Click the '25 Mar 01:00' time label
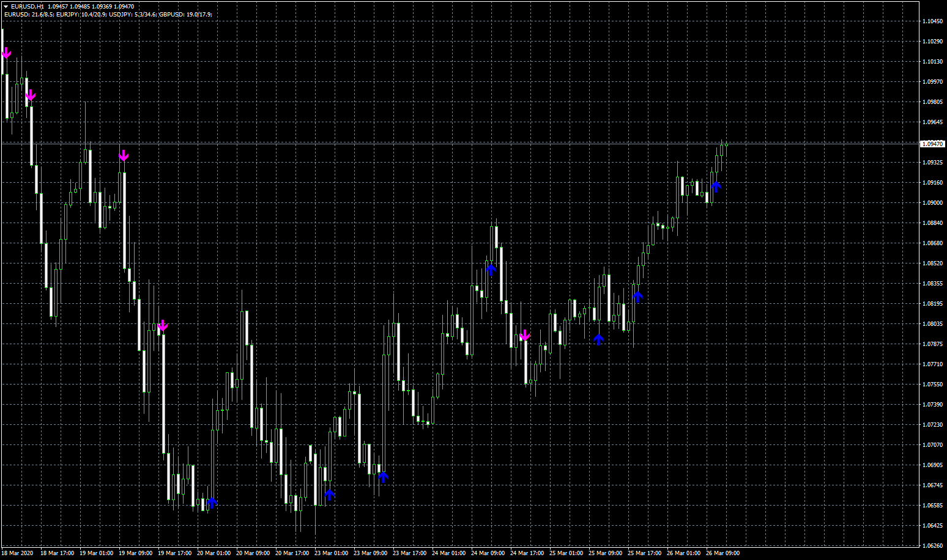Image resolution: width=947 pixels, height=560 pixels. (x=566, y=553)
